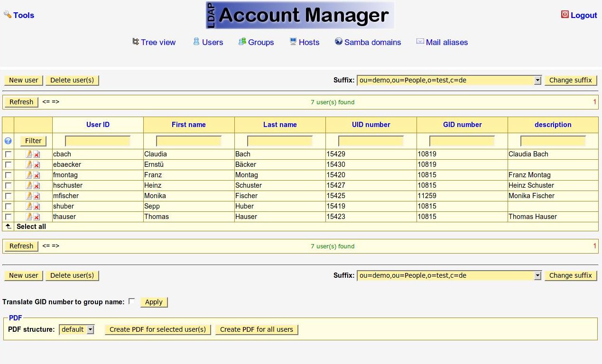Enable Translate GID number to group name
The height and width of the screenshot is (364, 602).
[x=131, y=301]
